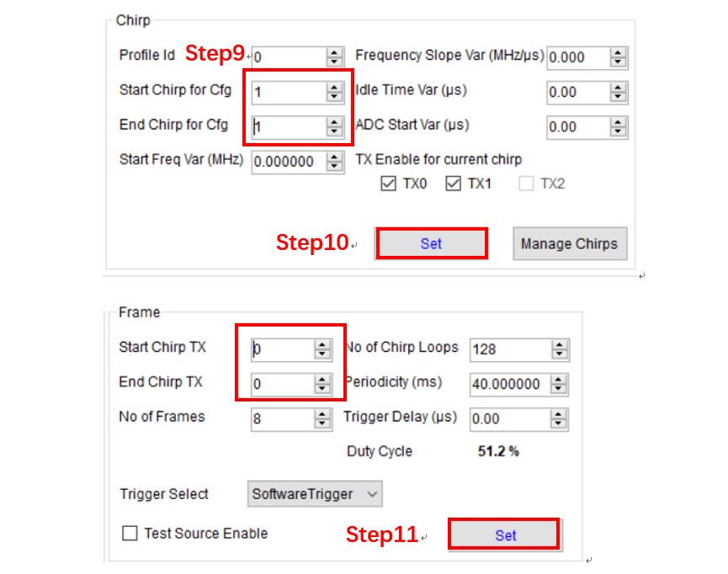Click the Frequency Slope Var spinner arrows
Image resolution: width=728 pixels, height=574 pixels.
619,57
